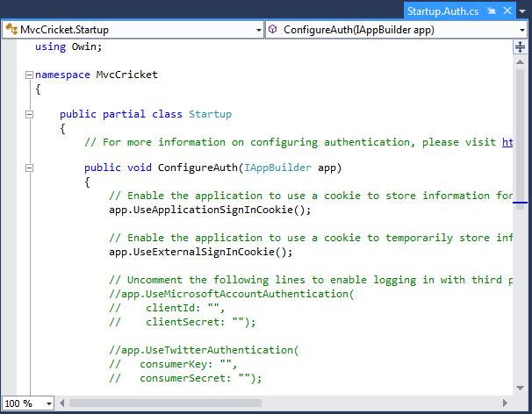Pin the Startup.Auth.cs tab

tap(492, 11)
